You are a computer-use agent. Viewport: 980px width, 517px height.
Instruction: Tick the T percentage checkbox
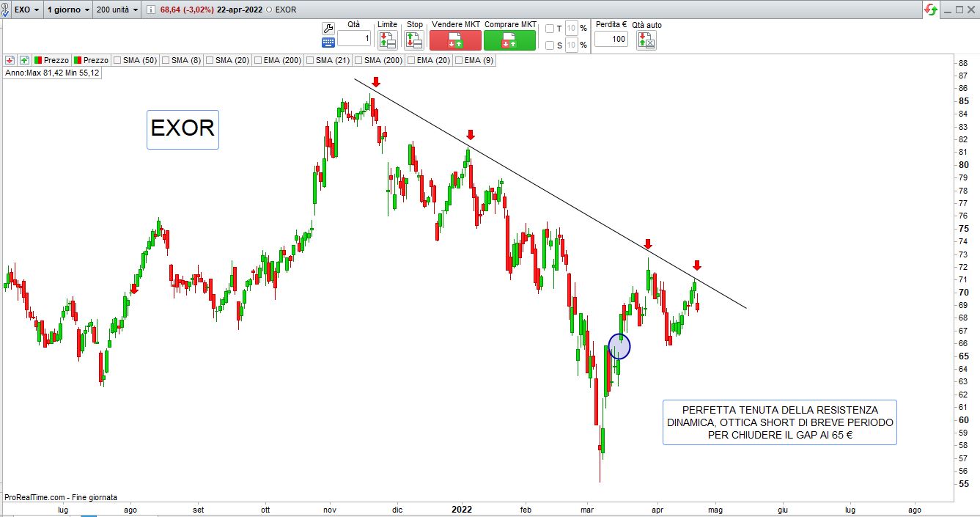(550, 29)
